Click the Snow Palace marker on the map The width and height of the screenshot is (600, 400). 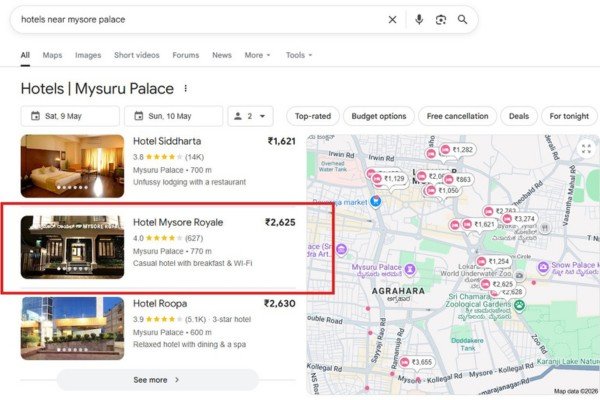543,267
